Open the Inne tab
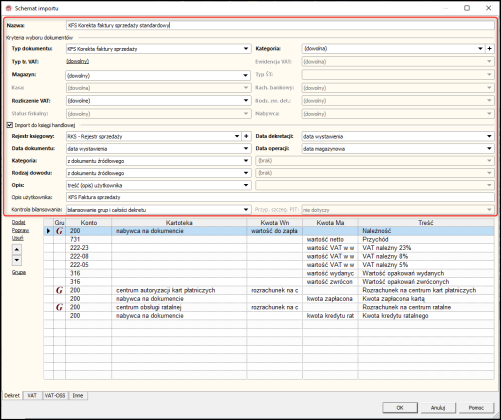501x420 pixels. 78,395
